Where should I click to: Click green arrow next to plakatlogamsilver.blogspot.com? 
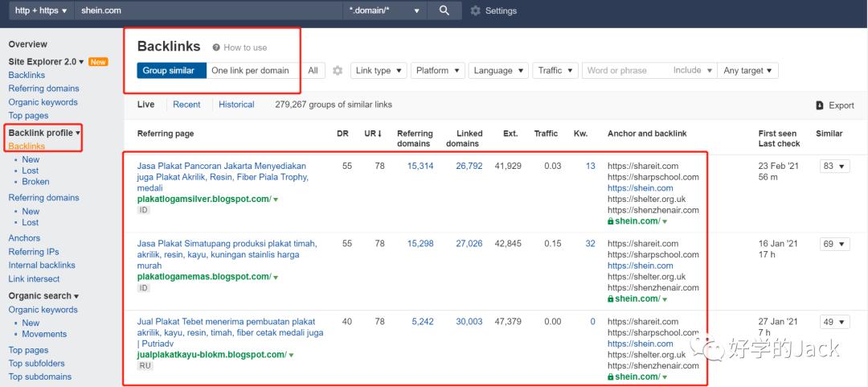[276, 200]
